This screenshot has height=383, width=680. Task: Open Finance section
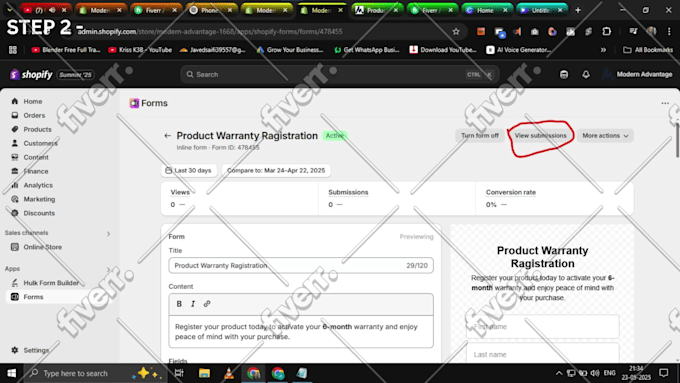(36, 171)
